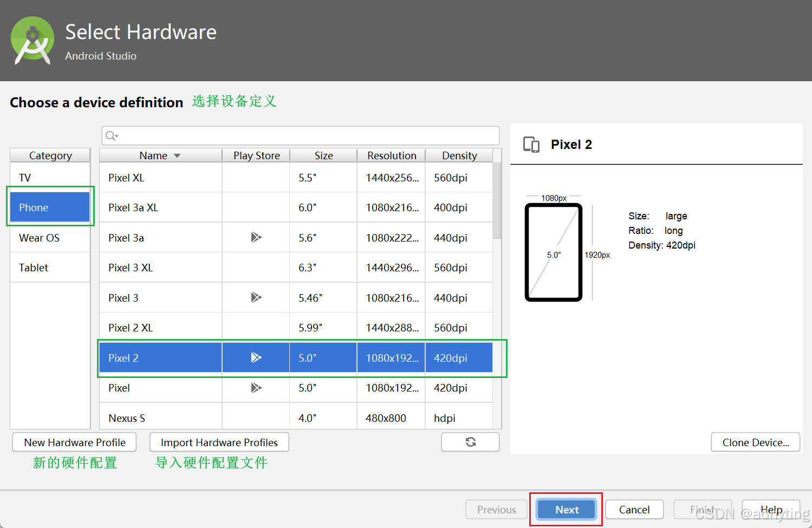The height and width of the screenshot is (528, 812).
Task: Click the 1440x296... resolution cell
Action: click(391, 268)
